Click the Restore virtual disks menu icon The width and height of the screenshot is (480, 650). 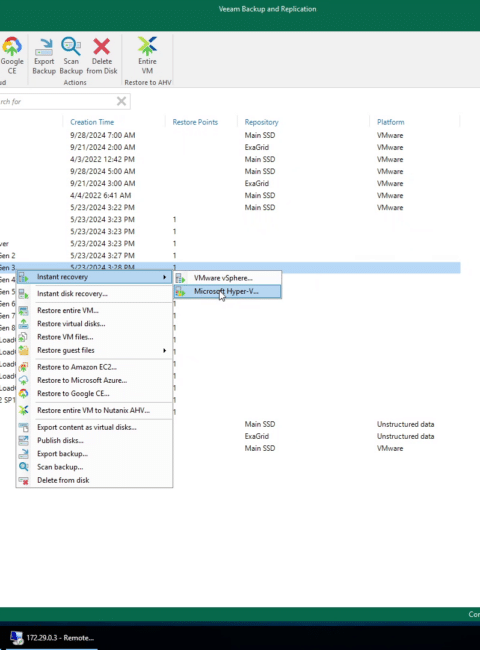coord(23,324)
